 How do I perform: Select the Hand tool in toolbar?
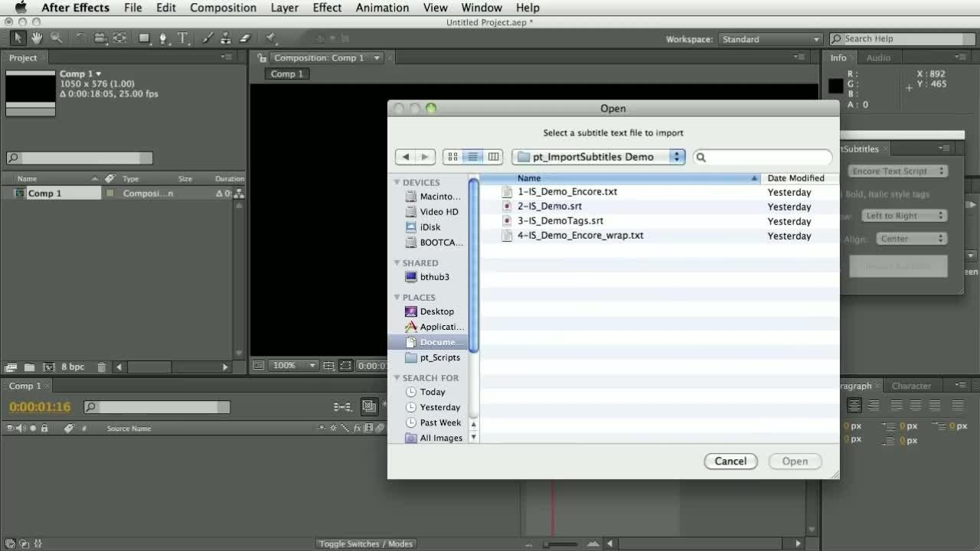tap(37, 38)
